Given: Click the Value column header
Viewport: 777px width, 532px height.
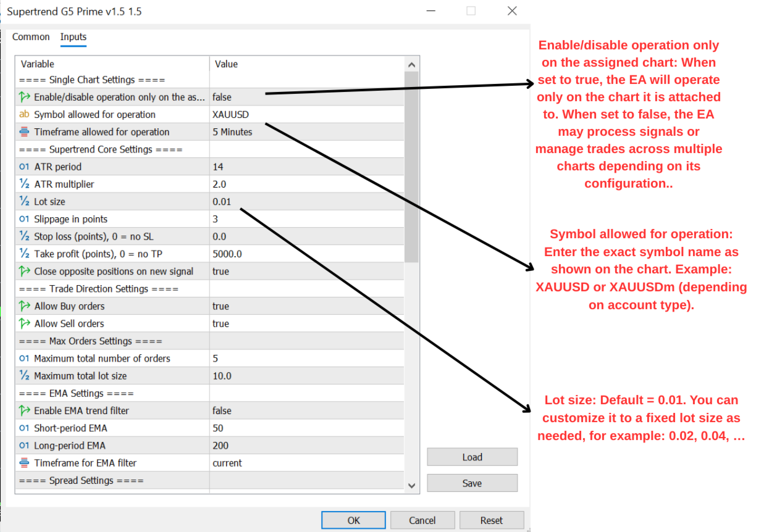Looking at the screenshot, I should click(307, 64).
